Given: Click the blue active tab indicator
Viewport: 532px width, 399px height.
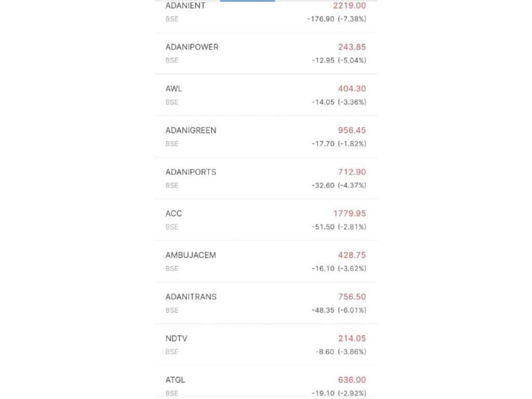Looking at the screenshot, I should (x=247, y=1).
